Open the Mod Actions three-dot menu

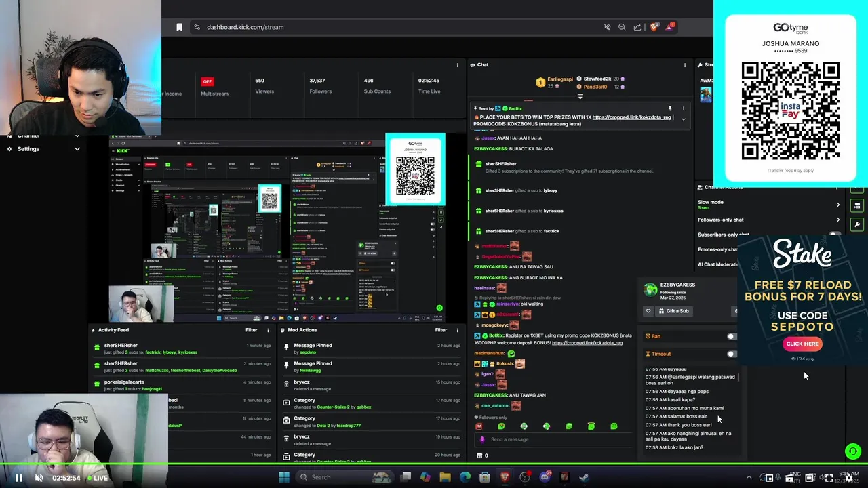tap(458, 330)
